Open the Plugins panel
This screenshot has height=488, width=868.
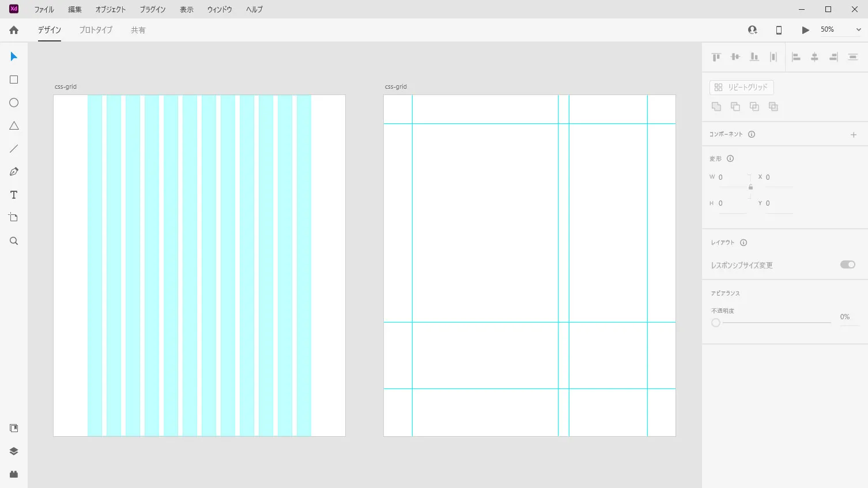click(x=13, y=474)
